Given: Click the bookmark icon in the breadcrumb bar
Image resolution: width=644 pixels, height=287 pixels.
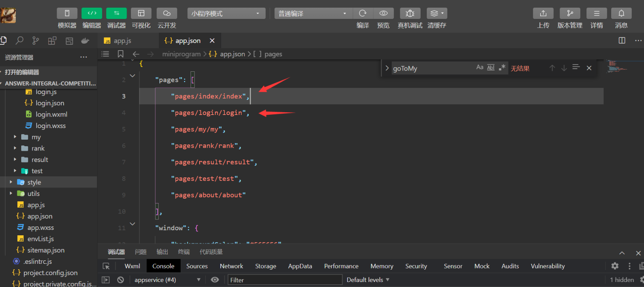Looking at the screenshot, I should [x=120, y=54].
